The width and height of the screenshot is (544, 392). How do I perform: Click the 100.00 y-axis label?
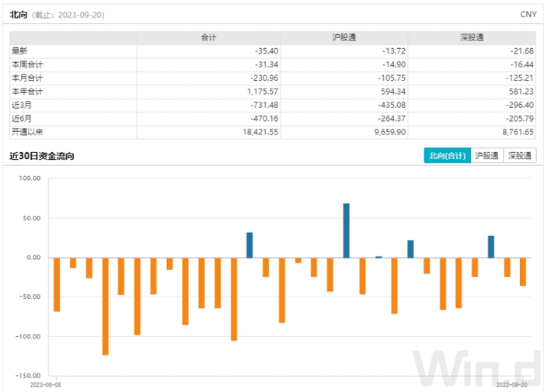pos(30,179)
